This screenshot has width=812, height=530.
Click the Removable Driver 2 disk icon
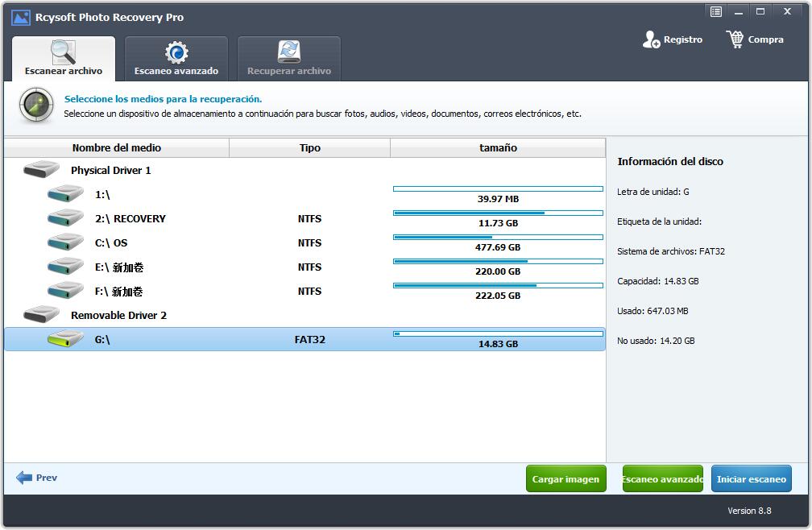point(41,315)
